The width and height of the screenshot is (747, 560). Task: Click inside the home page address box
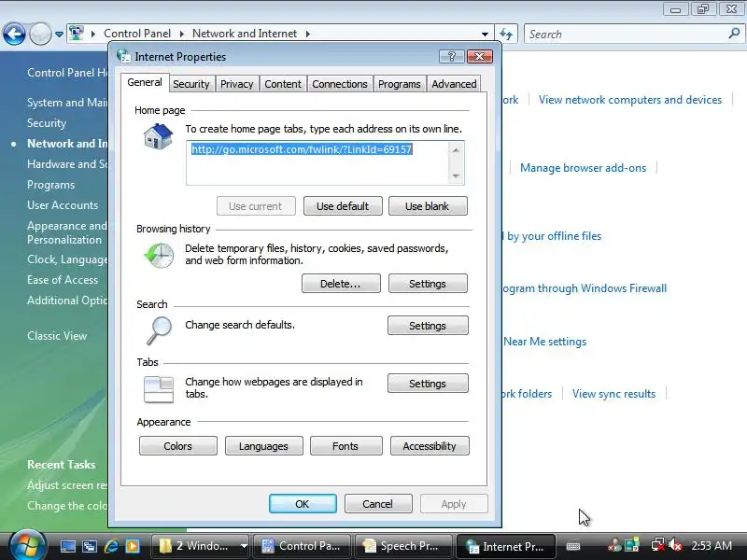[317, 162]
